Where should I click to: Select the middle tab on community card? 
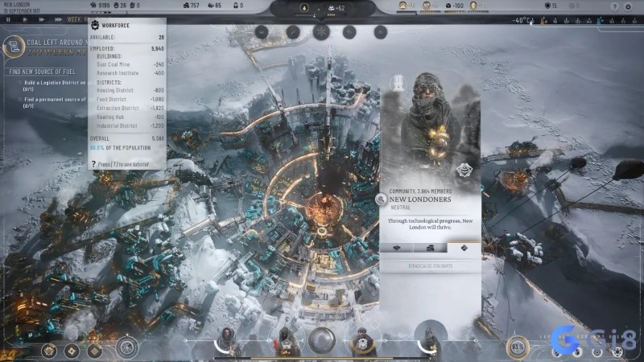coord(431,249)
